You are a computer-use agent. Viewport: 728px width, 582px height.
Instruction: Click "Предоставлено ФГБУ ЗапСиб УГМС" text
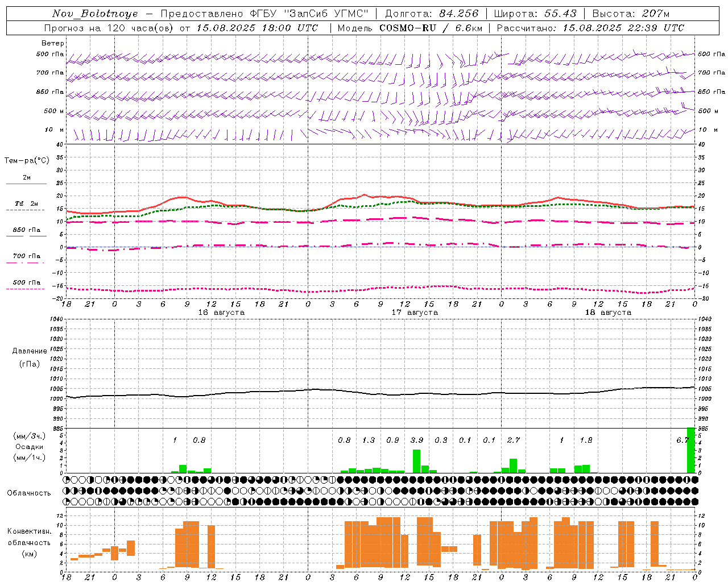tap(264, 14)
